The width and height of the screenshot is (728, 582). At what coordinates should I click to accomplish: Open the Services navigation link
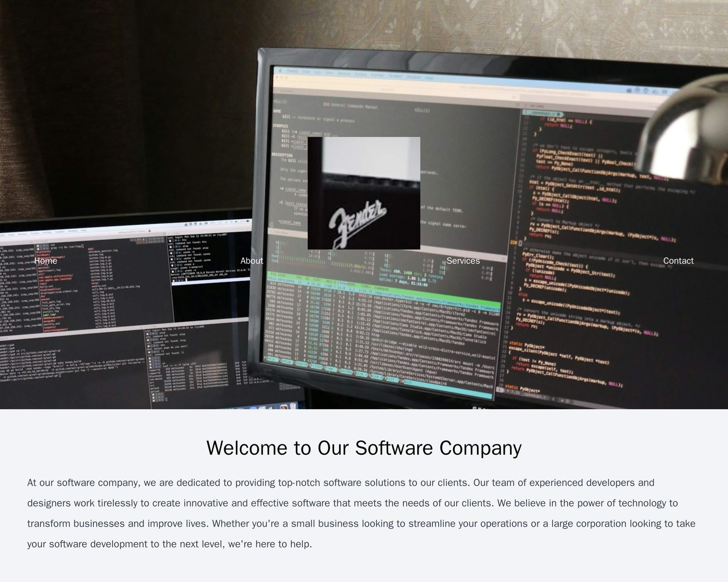pos(464,260)
